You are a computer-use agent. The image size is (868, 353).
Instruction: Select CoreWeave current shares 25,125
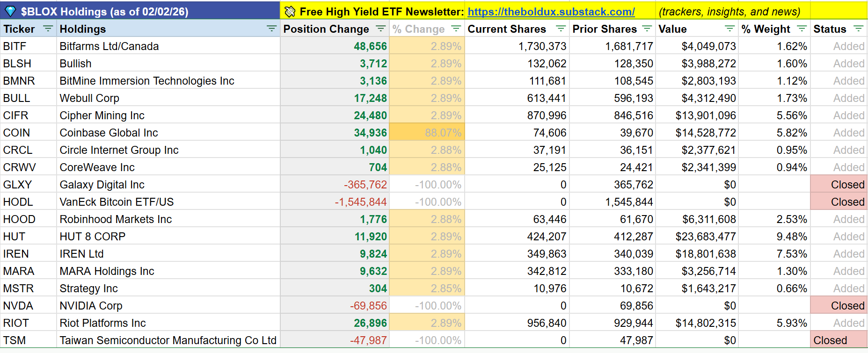pyautogui.click(x=517, y=167)
